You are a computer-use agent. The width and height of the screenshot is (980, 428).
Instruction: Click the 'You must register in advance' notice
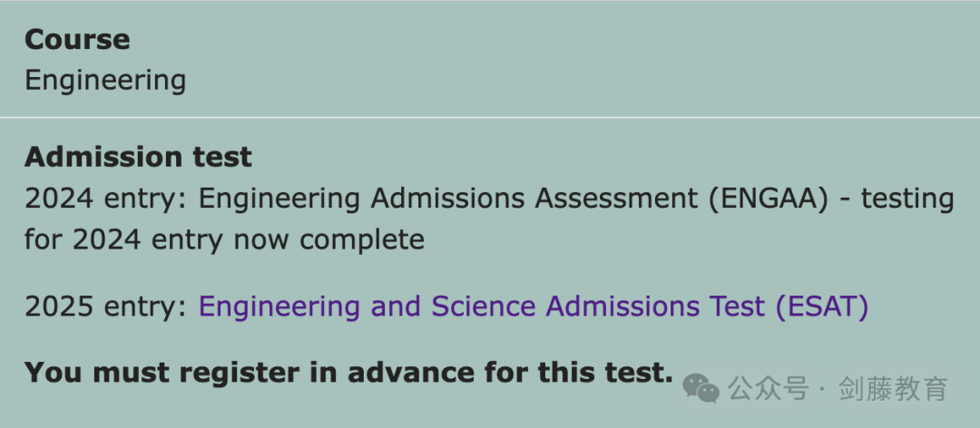[348, 373]
